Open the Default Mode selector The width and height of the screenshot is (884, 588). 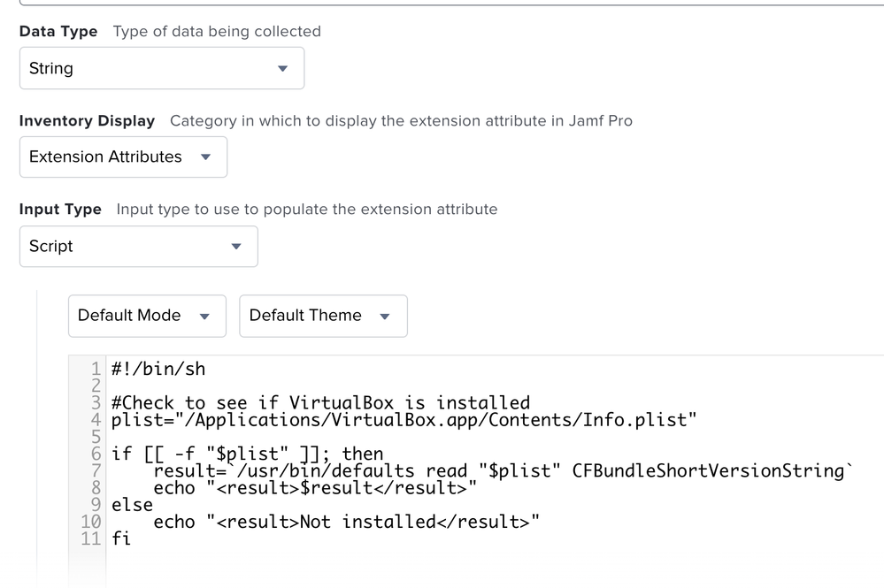(x=147, y=316)
